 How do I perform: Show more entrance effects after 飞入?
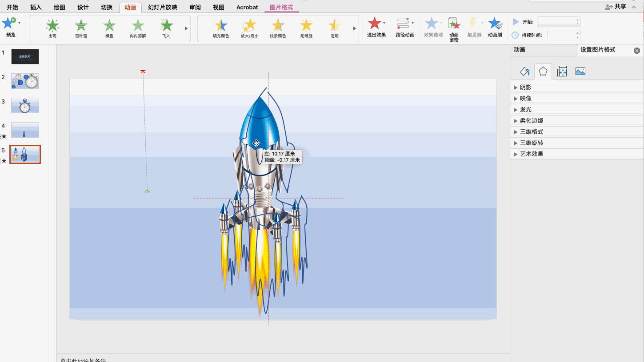click(x=186, y=28)
